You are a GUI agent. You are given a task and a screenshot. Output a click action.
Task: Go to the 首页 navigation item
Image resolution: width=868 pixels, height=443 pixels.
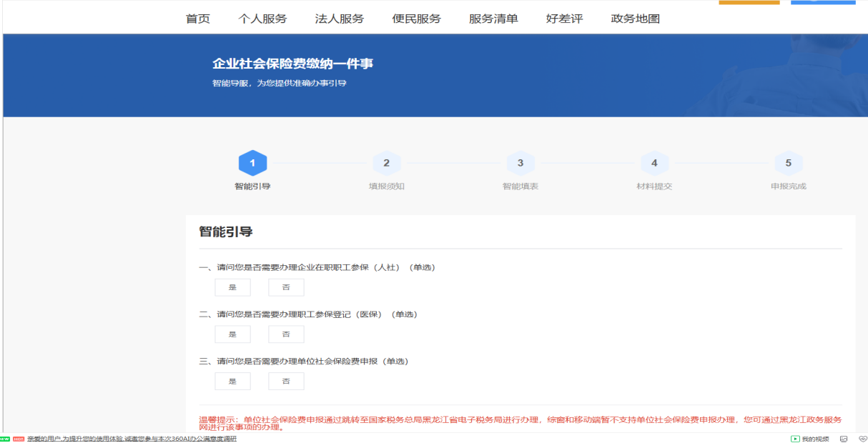(198, 19)
